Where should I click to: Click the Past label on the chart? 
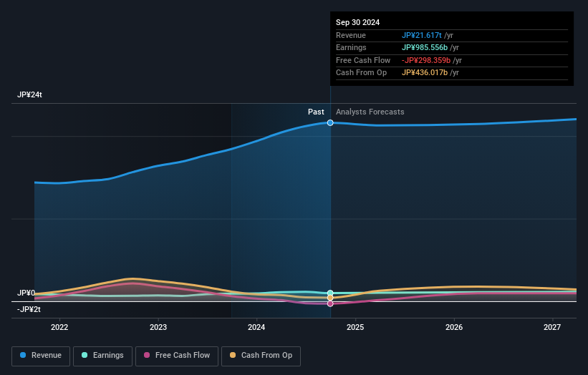316,112
